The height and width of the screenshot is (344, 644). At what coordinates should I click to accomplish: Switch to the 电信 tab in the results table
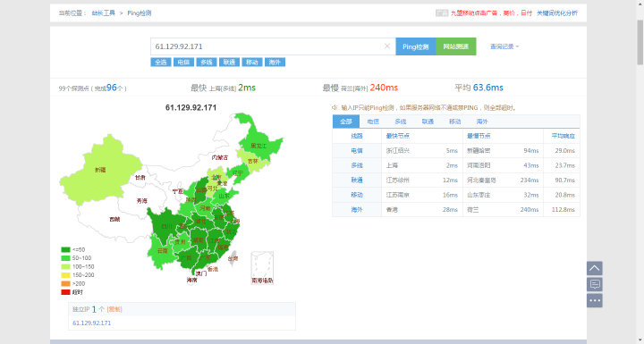click(373, 122)
